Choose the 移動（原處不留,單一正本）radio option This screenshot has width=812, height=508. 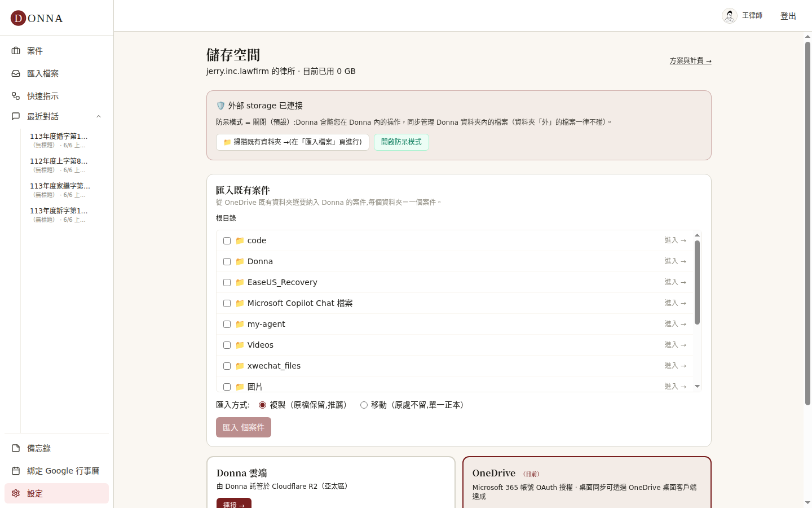[x=364, y=405]
